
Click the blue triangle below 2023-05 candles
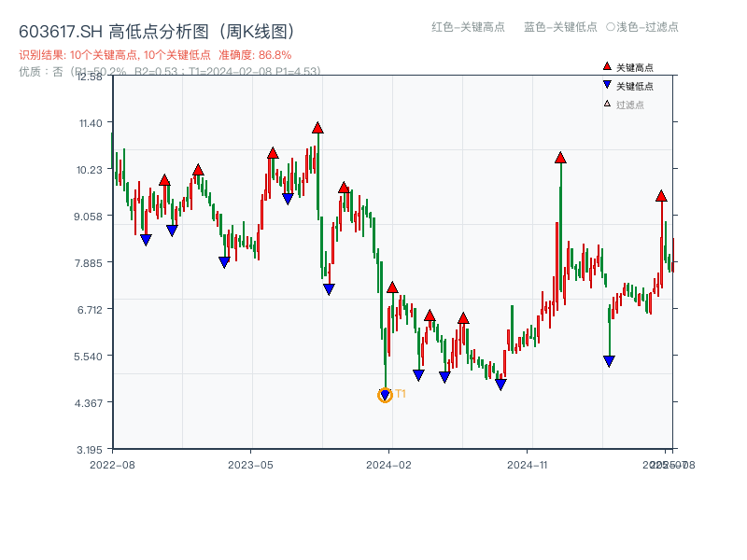(x=223, y=262)
